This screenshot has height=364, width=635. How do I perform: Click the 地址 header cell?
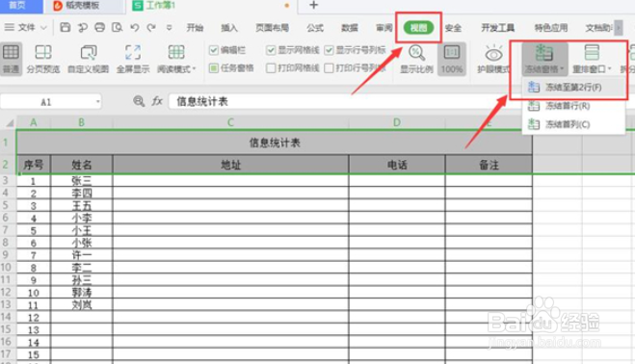(x=230, y=165)
